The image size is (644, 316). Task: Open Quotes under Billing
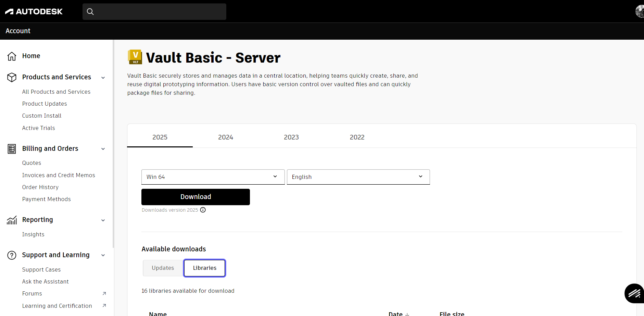point(32,163)
